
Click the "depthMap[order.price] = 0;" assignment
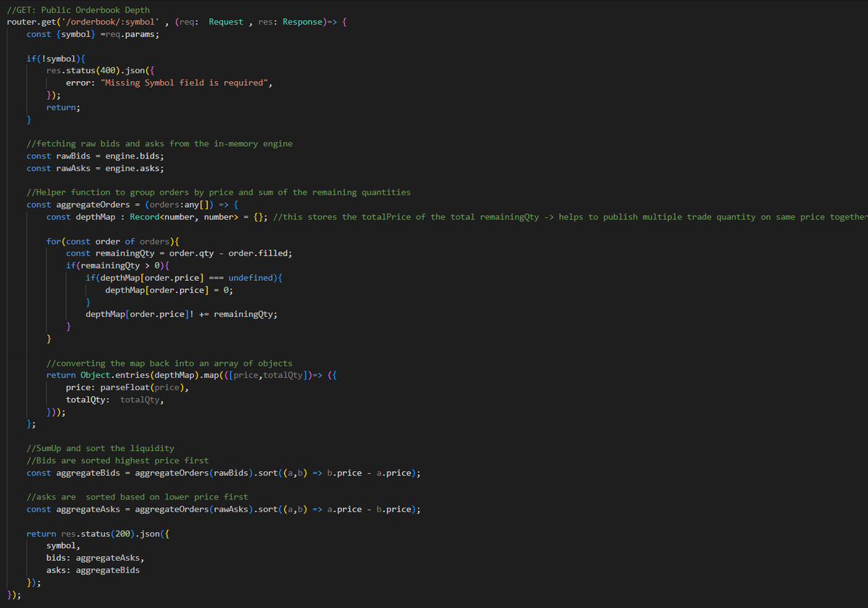(169, 290)
